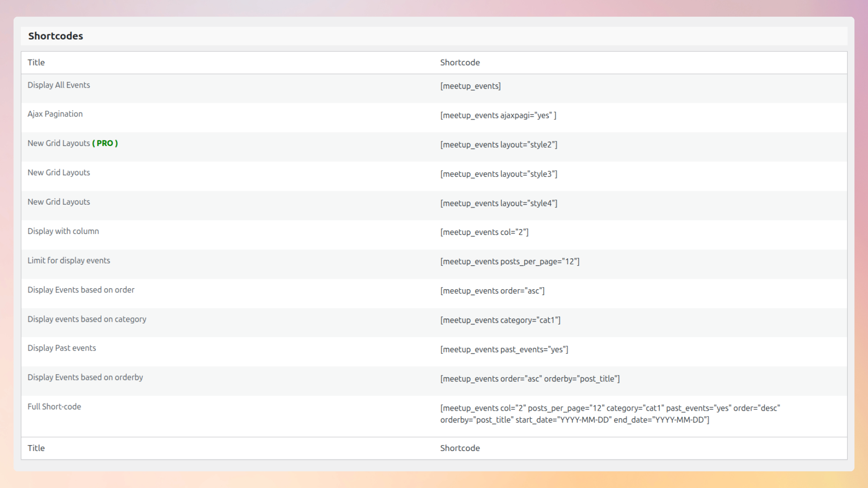The image size is (868, 488).
Task: Select the Shortcode column header
Action: [x=460, y=62]
